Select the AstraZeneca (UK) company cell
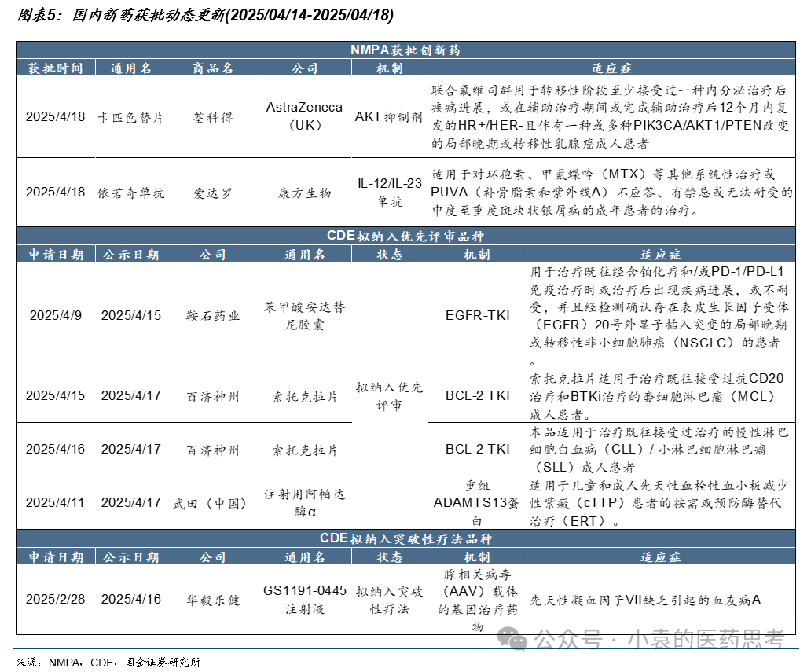This screenshot has height=672, width=811. (x=305, y=116)
